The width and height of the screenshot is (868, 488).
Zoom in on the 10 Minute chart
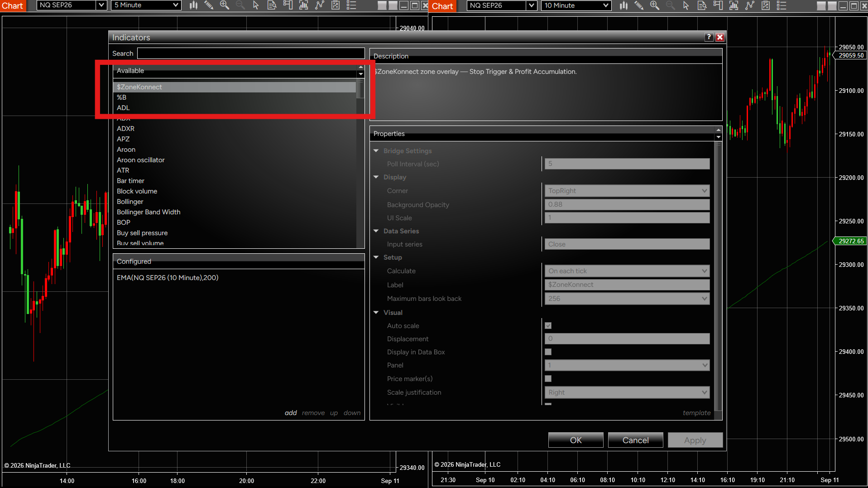(x=654, y=5)
